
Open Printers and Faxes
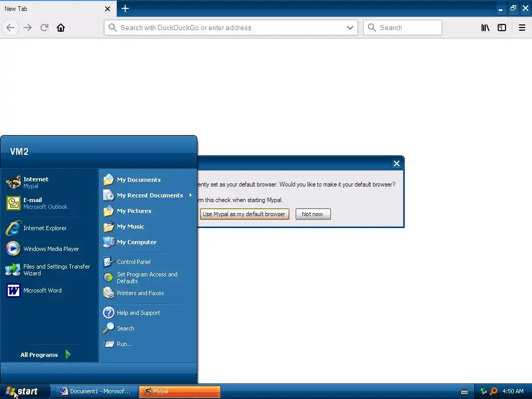tap(148, 293)
